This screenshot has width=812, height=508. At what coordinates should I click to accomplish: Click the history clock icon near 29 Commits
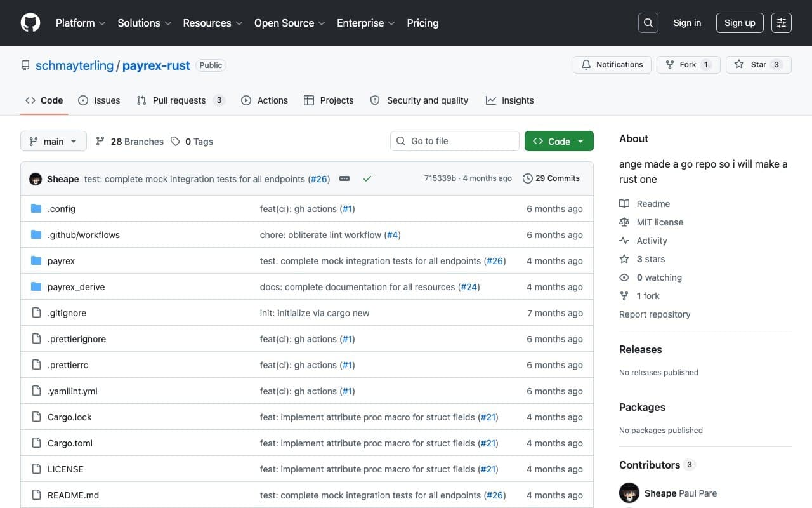point(527,178)
